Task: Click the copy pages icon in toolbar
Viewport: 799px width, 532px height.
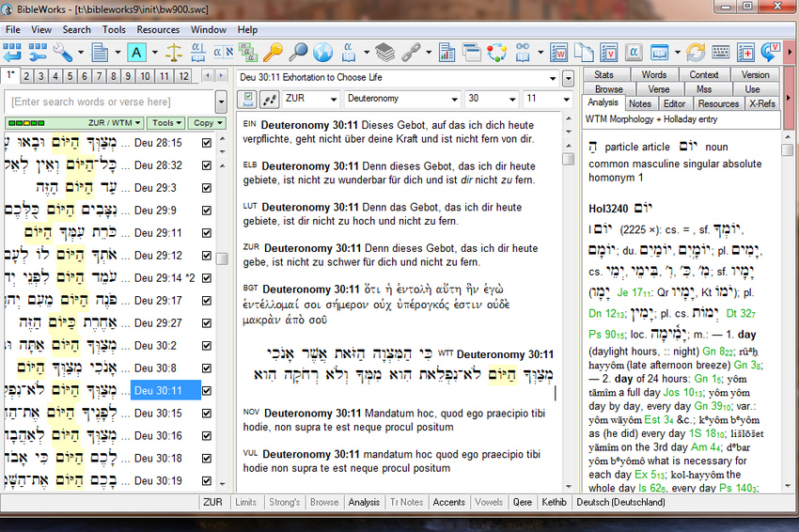Action: pyautogui.click(x=584, y=52)
